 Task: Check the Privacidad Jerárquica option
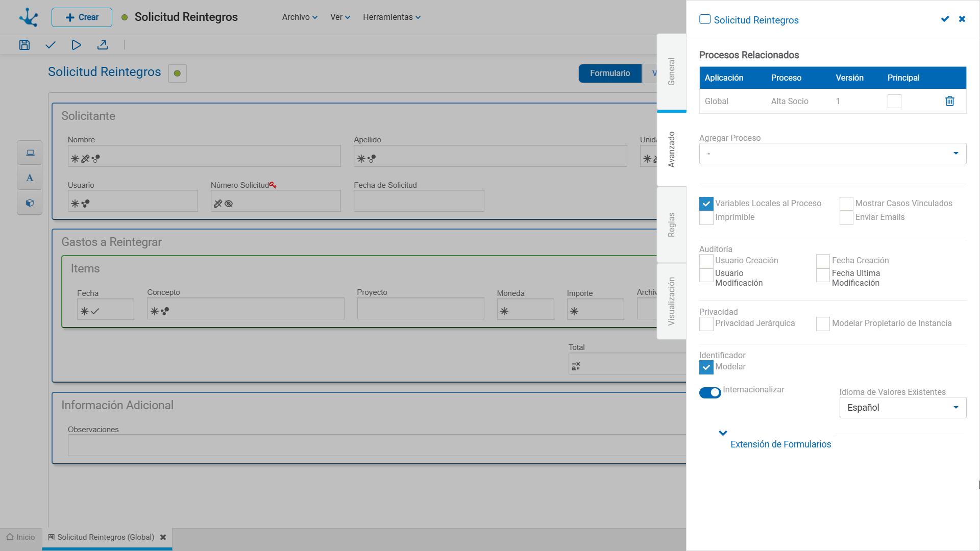point(706,324)
